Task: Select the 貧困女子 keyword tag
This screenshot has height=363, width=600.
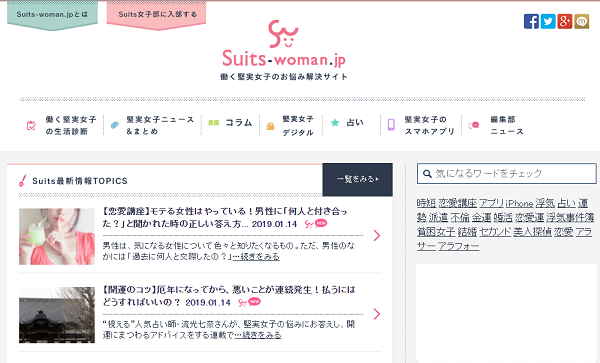Action: coord(436,232)
